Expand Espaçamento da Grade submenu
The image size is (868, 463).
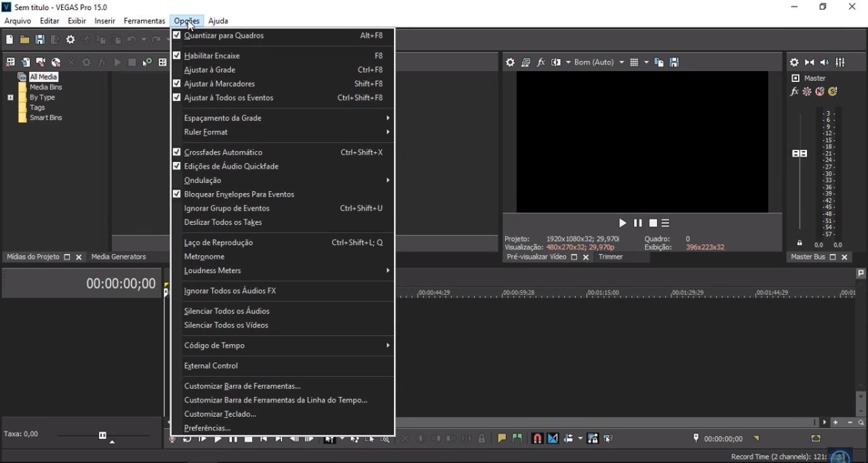pyautogui.click(x=283, y=118)
